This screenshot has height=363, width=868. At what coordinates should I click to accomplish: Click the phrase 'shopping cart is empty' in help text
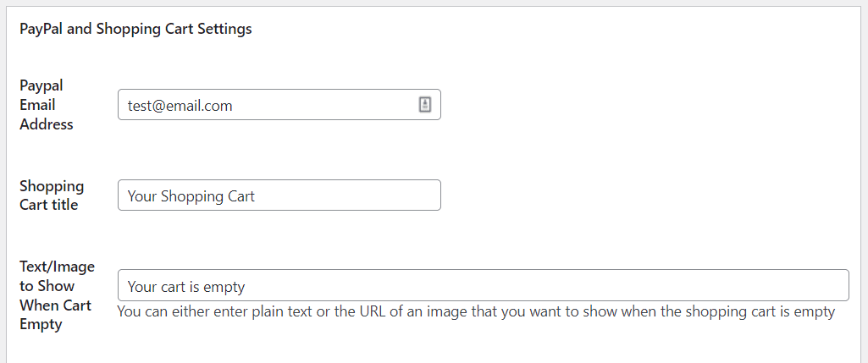click(x=764, y=311)
